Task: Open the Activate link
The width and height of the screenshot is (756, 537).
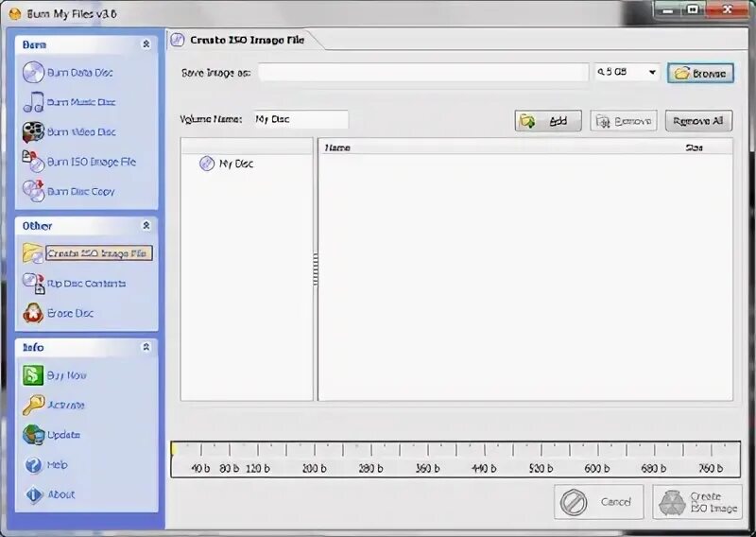Action: 66,406
